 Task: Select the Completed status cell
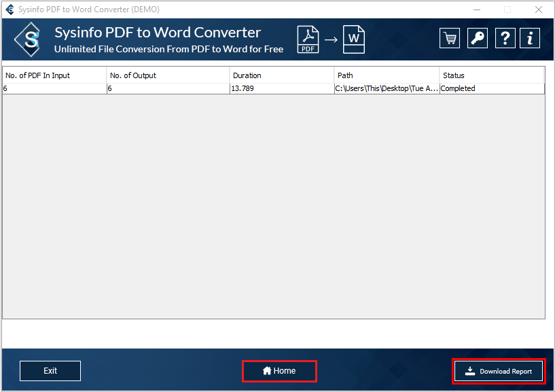tap(491, 88)
